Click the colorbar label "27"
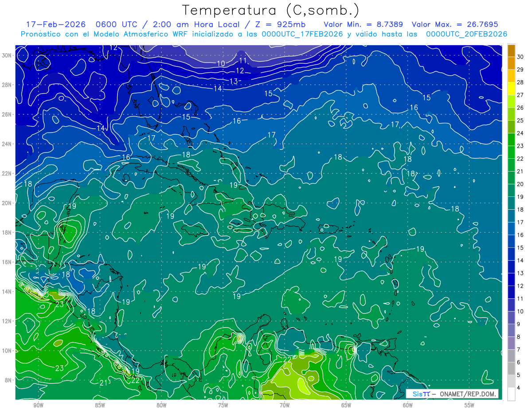 coord(520,95)
